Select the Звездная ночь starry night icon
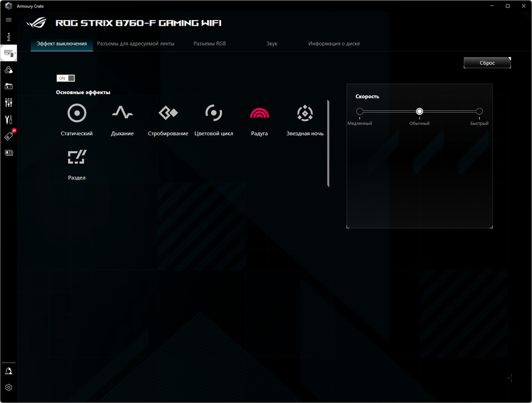532x403 pixels. coord(305,113)
